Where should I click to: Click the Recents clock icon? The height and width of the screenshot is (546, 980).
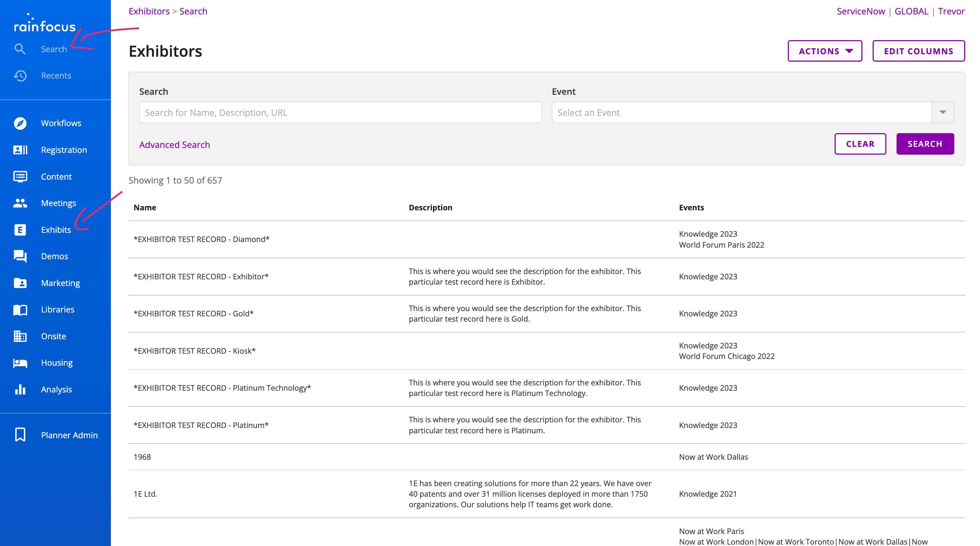(x=20, y=75)
